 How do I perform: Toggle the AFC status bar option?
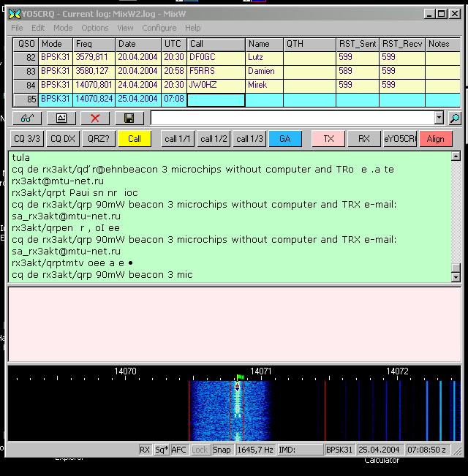pos(179,450)
